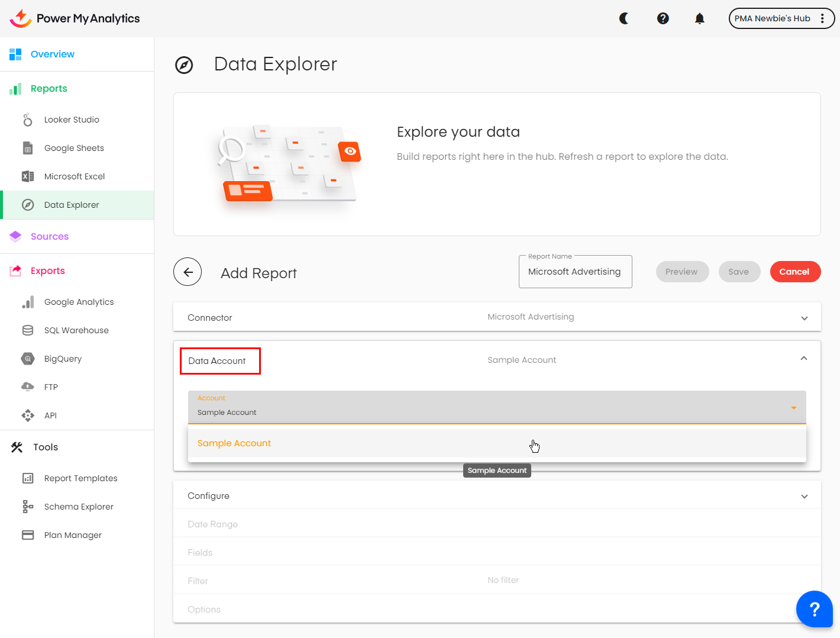Expand the Connector section chevron
This screenshot has width=840, height=638.
pyautogui.click(x=804, y=318)
